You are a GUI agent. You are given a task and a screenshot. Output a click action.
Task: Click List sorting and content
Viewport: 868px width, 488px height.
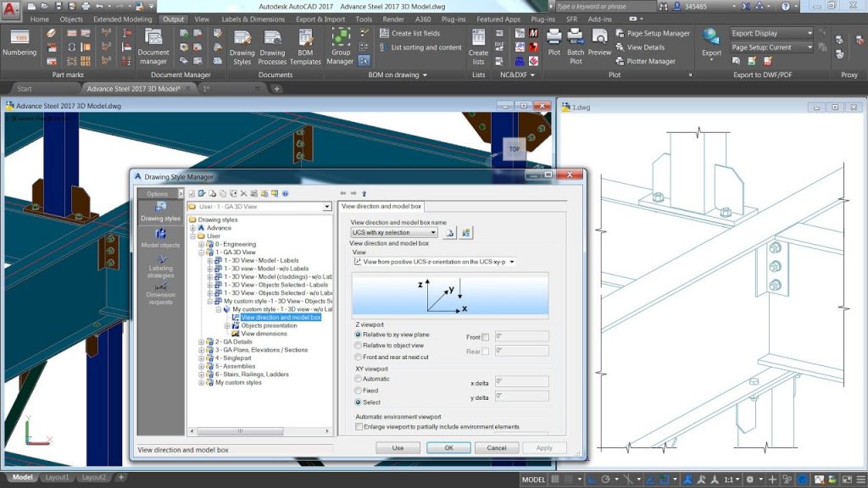[x=420, y=47]
